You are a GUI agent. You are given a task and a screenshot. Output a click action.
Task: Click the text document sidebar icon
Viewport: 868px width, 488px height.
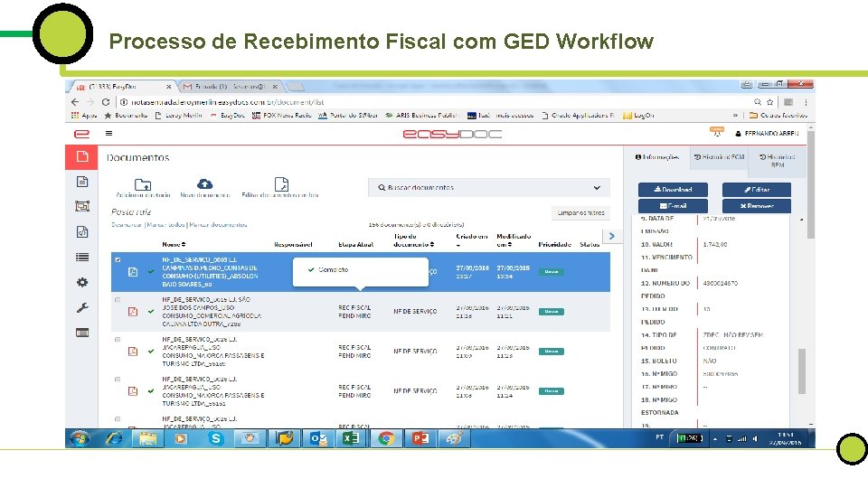[82, 182]
